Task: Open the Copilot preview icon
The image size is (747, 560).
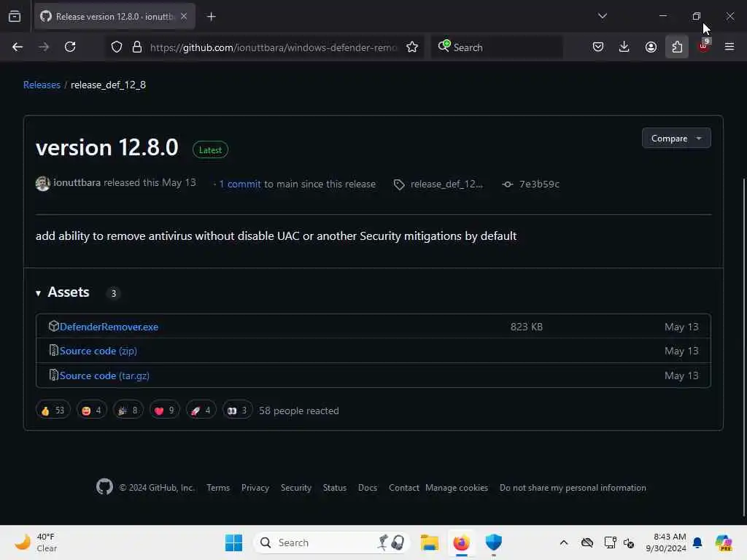Action: click(724, 542)
